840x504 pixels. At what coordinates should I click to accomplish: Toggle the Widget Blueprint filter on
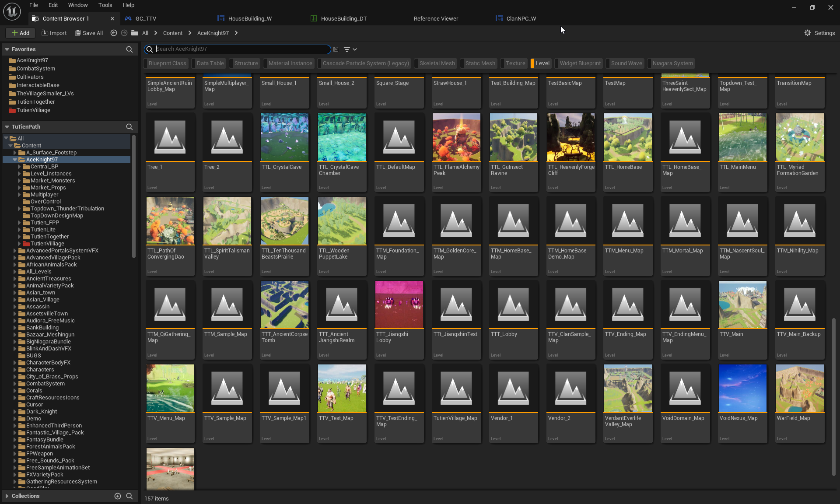click(580, 63)
